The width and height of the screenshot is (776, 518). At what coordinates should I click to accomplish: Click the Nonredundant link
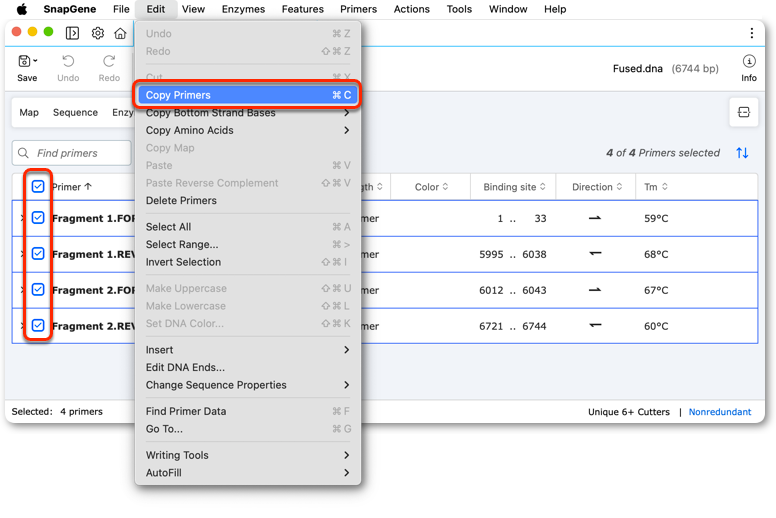pyautogui.click(x=720, y=412)
